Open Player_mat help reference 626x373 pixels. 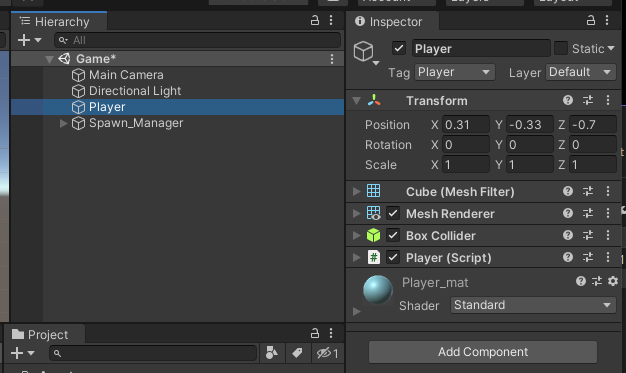tap(581, 281)
